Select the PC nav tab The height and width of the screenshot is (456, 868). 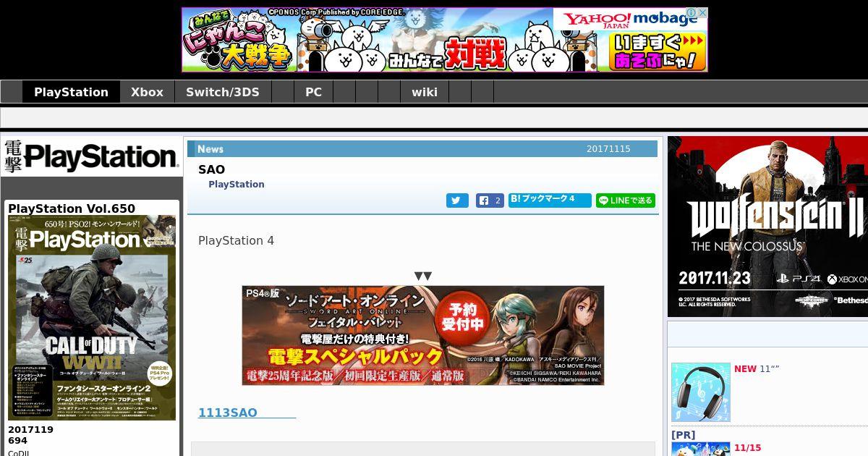click(313, 92)
